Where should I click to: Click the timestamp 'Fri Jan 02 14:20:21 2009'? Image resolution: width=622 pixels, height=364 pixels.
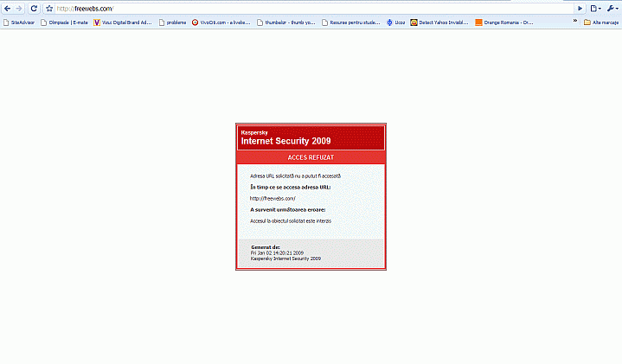[x=277, y=252]
